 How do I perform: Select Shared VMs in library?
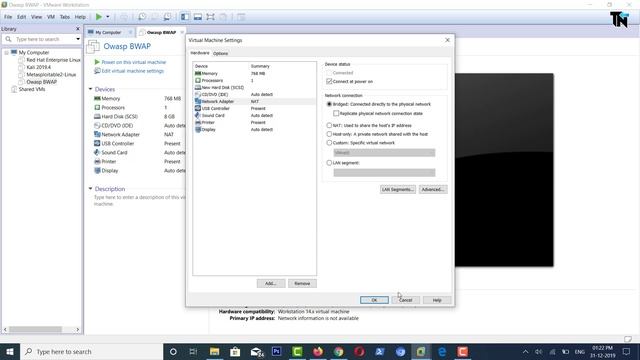(x=31, y=89)
